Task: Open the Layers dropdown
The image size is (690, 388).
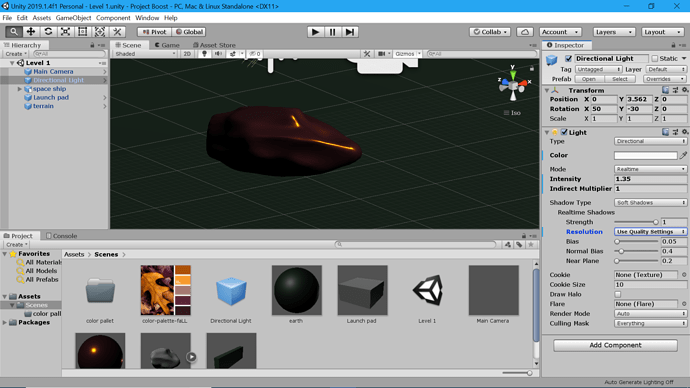Action: [x=613, y=32]
